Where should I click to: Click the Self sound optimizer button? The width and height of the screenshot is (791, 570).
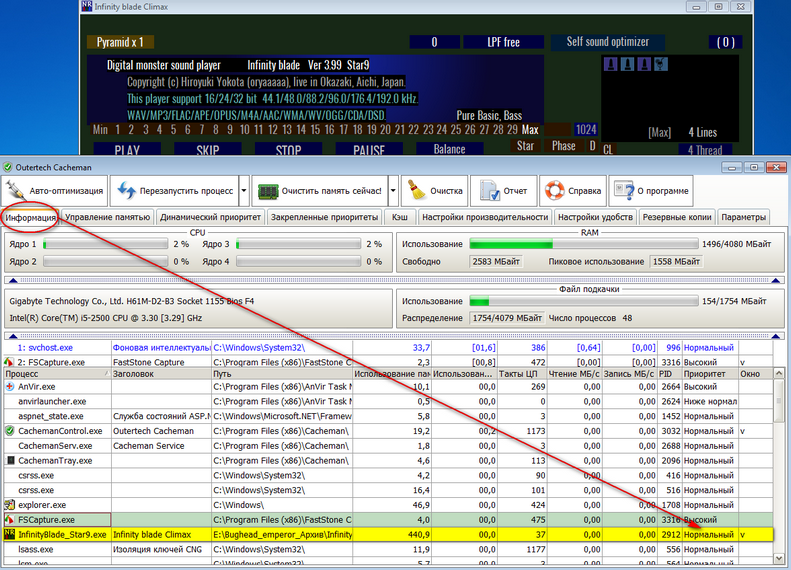(x=608, y=42)
